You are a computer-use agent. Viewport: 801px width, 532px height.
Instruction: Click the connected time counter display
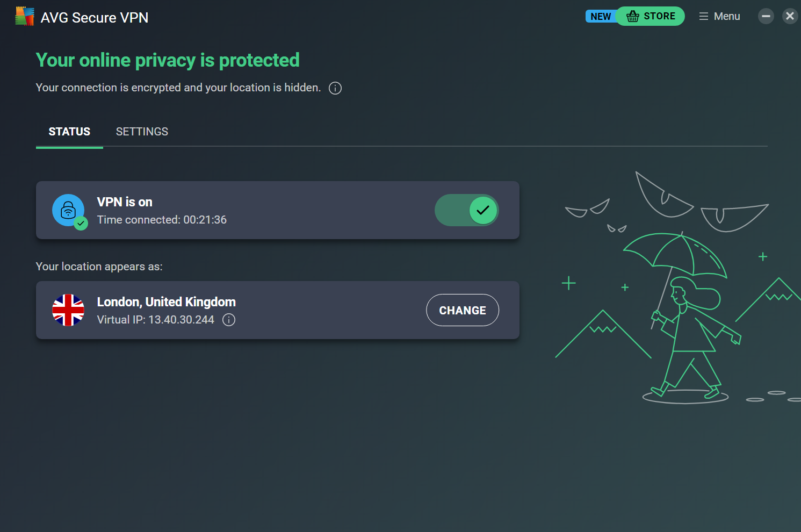coord(162,219)
